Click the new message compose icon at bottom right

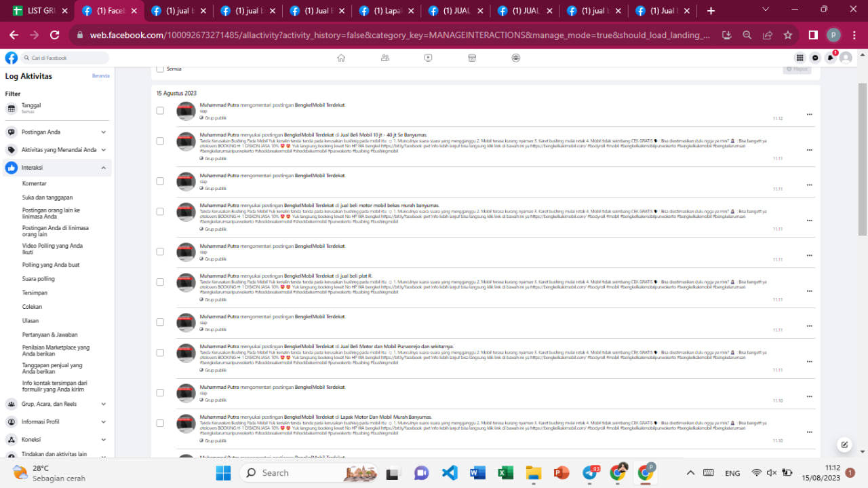pyautogui.click(x=844, y=445)
